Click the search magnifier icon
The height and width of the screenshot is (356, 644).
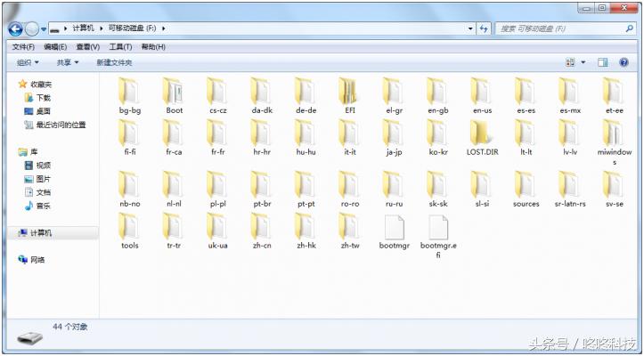point(629,28)
